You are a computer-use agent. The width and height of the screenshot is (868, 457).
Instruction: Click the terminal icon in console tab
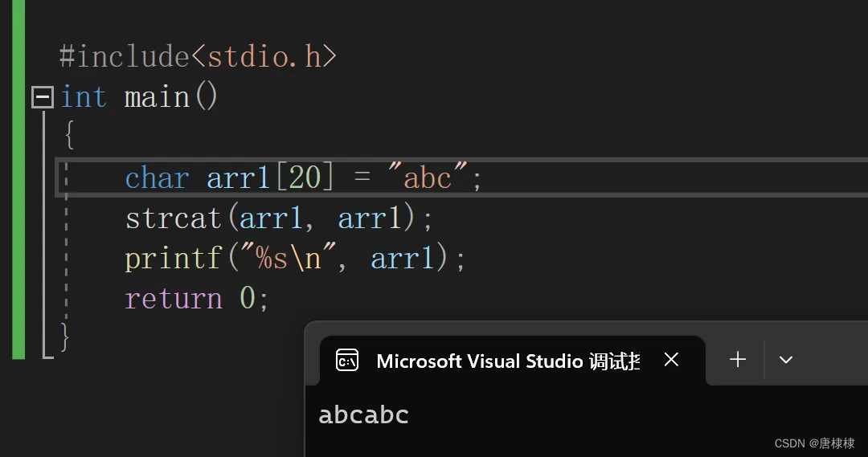347,361
